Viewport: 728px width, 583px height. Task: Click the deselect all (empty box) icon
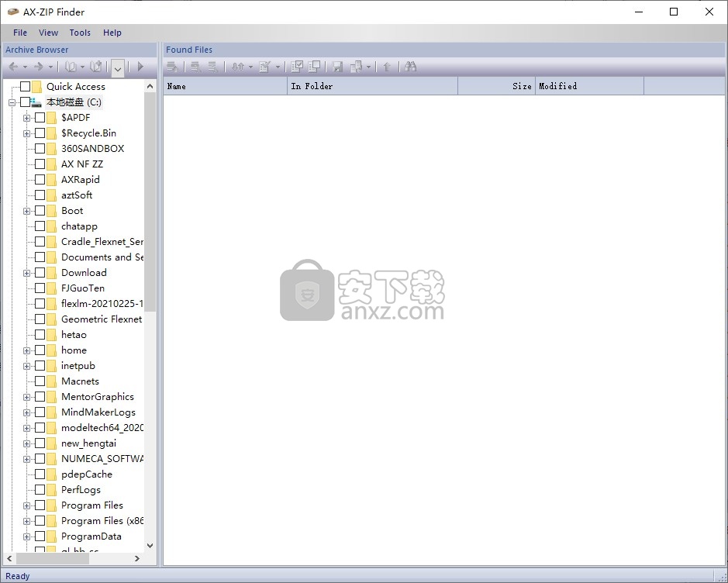[x=314, y=67]
